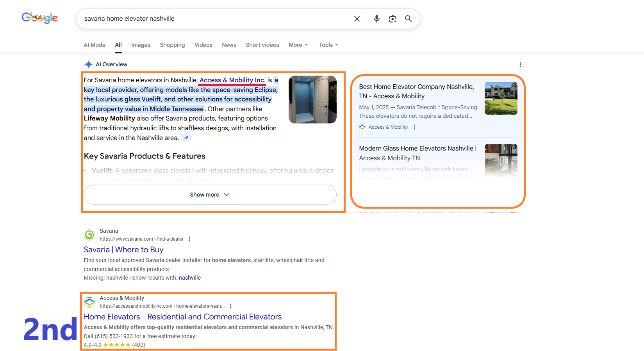Open AI Overview three-dot options menu
The image size is (644, 351).
pyautogui.click(x=520, y=65)
